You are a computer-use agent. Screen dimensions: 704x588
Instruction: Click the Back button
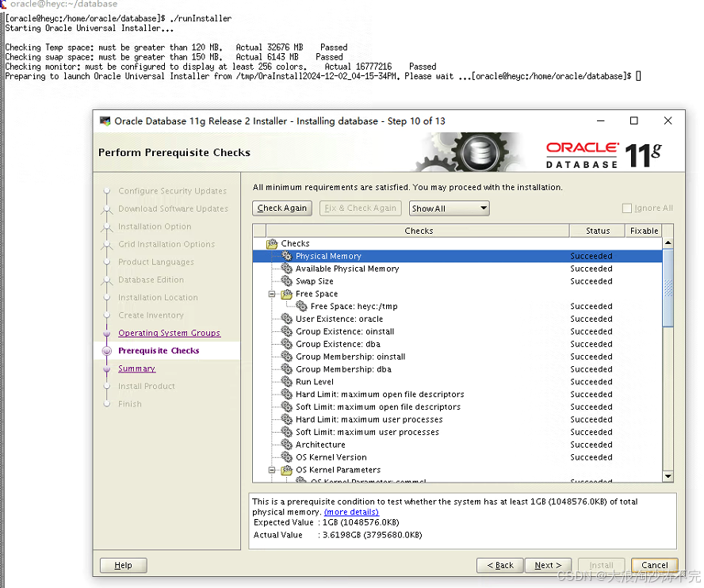coord(500,565)
